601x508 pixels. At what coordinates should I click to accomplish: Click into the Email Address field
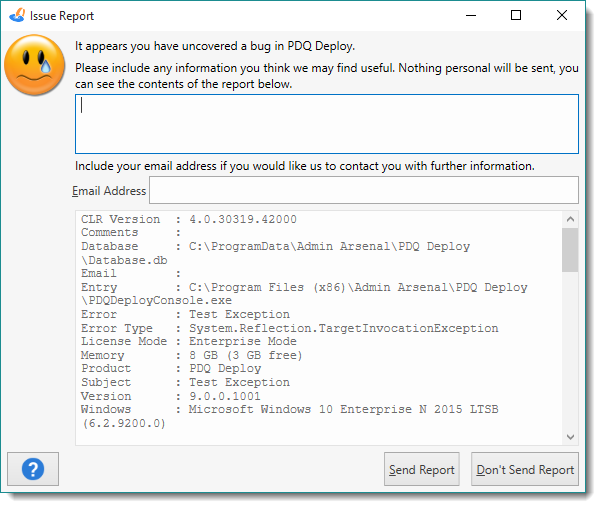coord(364,190)
